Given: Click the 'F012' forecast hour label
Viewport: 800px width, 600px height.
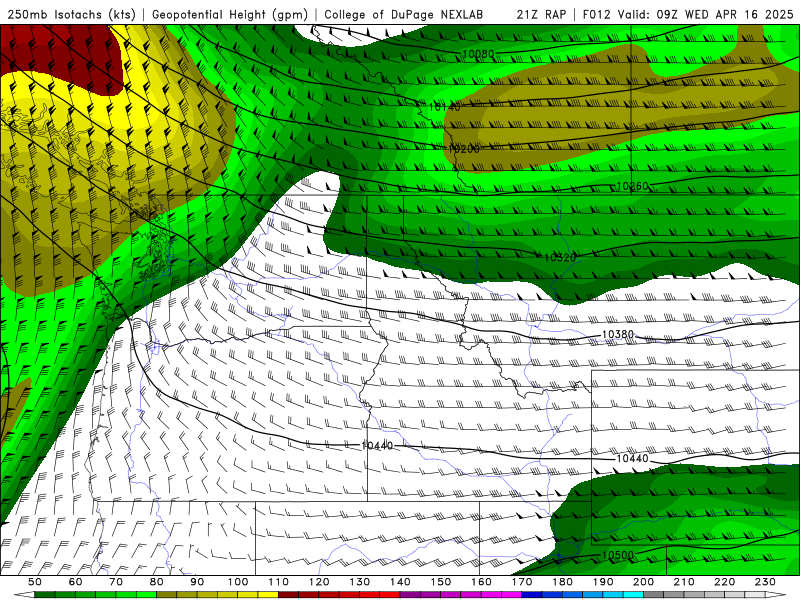Looking at the screenshot, I should coord(596,15).
